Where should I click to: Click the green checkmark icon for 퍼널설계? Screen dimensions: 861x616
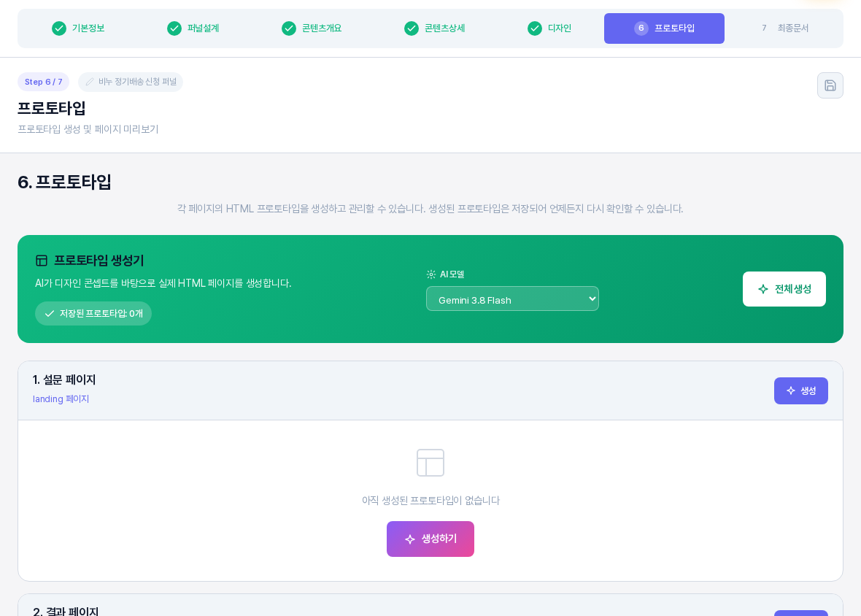click(x=174, y=28)
